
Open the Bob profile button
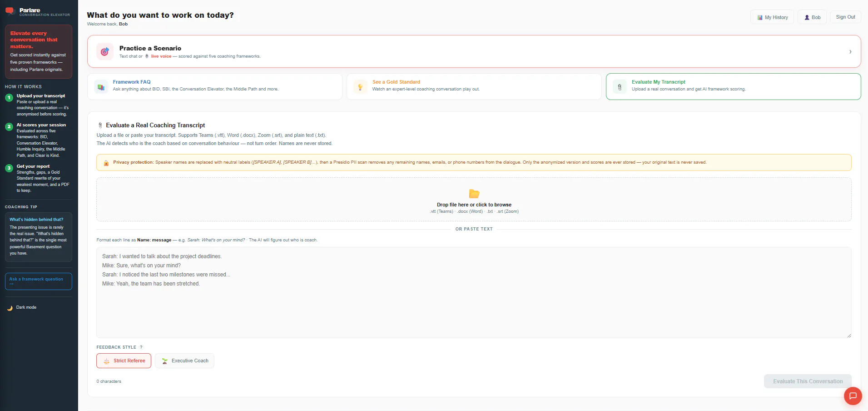click(x=812, y=17)
